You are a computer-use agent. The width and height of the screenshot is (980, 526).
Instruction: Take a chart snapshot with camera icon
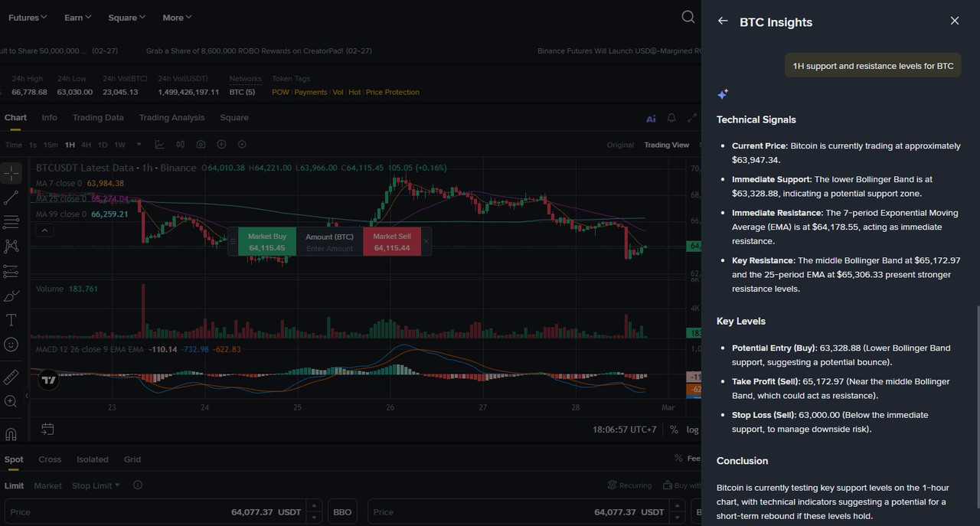tap(201, 145)
